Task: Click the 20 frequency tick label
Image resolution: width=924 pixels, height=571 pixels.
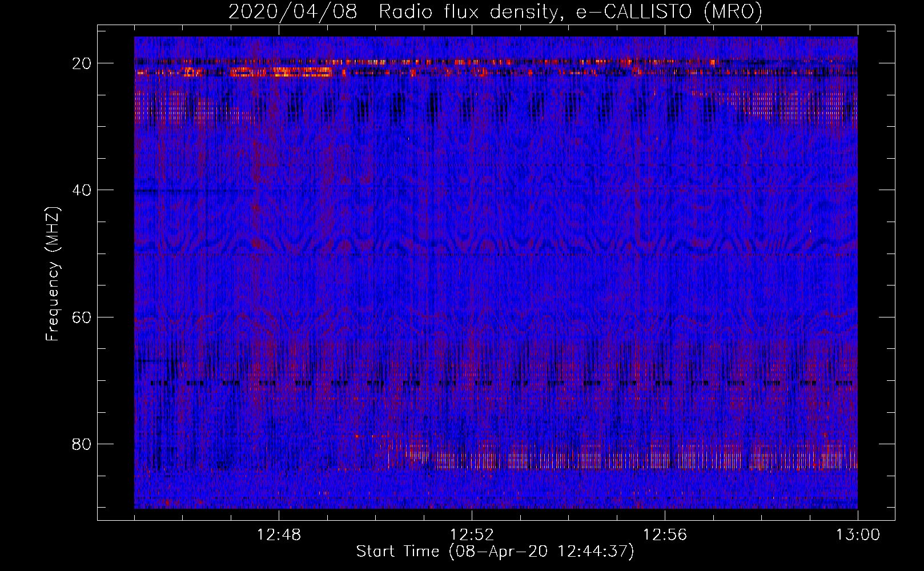Action: pos(82,63)
